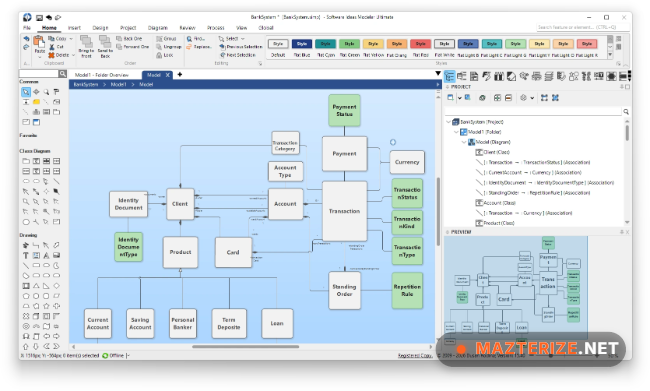The width and height of the screenshot is (650, 391).
Task: Select the StandingOrder to RepetitionRule association
Action: [533, 193]
